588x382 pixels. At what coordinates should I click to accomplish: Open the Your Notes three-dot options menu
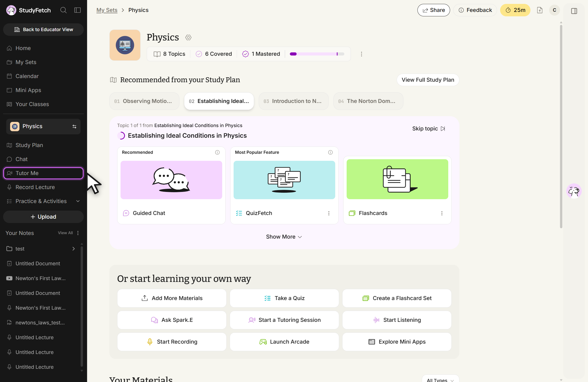coord(78,233)
